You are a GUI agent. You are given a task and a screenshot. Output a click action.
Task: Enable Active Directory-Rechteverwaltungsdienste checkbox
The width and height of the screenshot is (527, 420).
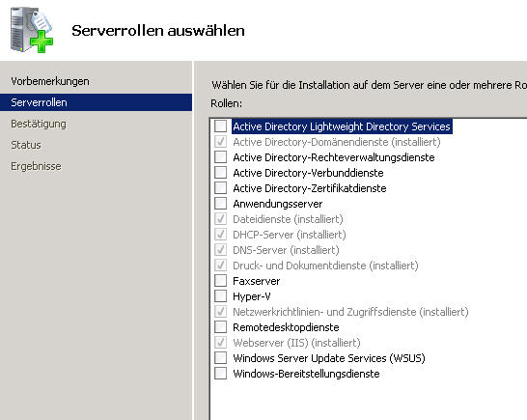(220, 157)
